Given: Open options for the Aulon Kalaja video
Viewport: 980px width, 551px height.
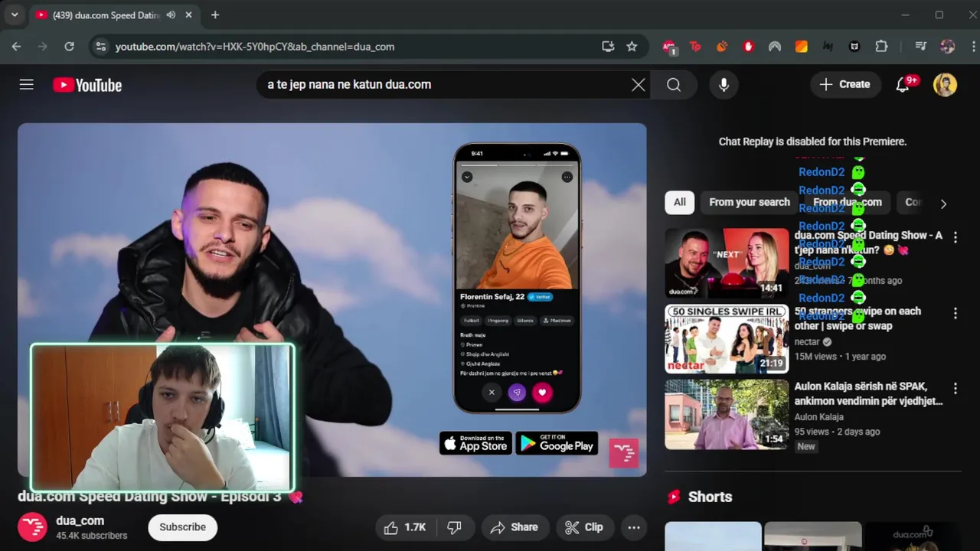Looking at the screenshot, I should pos(955,390).
